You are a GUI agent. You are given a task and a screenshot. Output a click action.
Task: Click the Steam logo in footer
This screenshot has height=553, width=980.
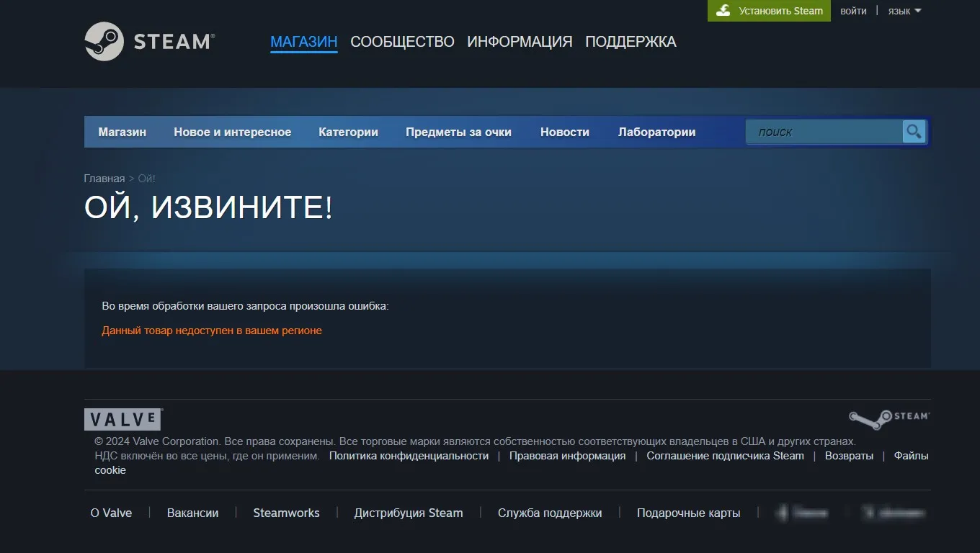pyautogui.click(x=889, y=420)
